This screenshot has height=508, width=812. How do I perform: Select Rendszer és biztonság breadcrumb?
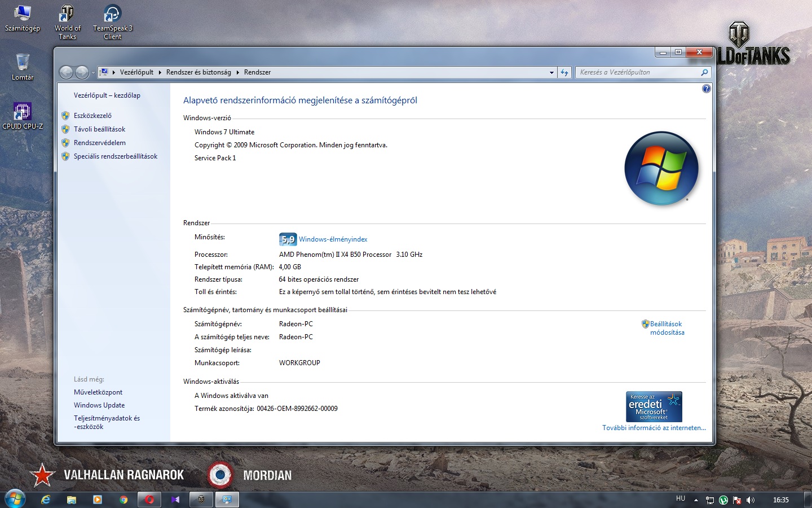(198, 72)
